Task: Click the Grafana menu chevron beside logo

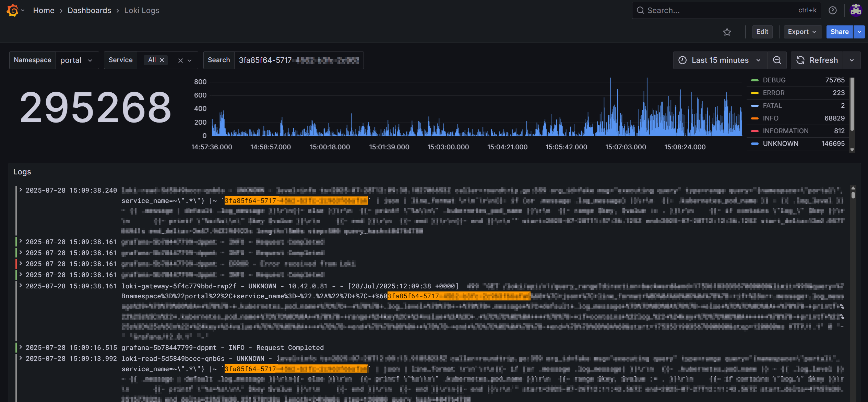Action: pyautogui.click(x=23, y=10)
